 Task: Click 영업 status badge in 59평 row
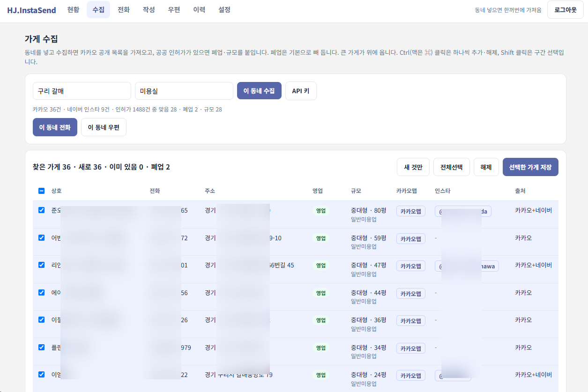[321, 238]
